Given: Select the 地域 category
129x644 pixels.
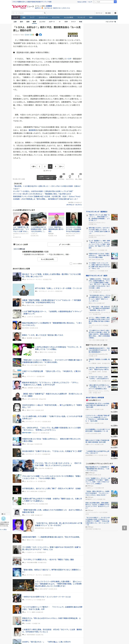Looking at the screenshot, I should [x=80, y=22].
